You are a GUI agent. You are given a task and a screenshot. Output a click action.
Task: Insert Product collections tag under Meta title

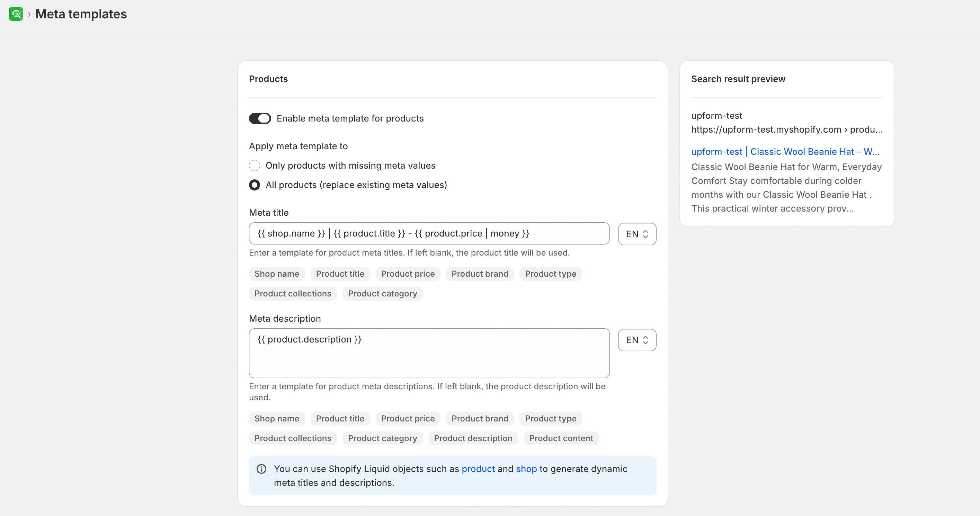(293, 294)
